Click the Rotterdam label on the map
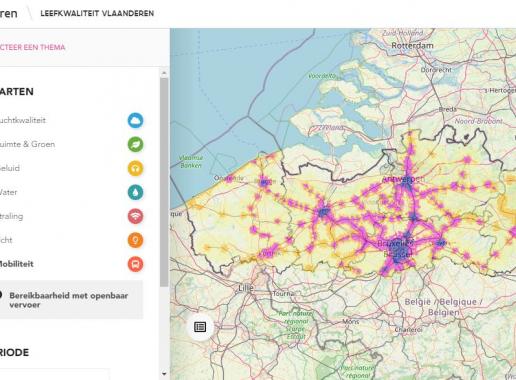Screen dimensions: 516x380 [x=412, y=45]
